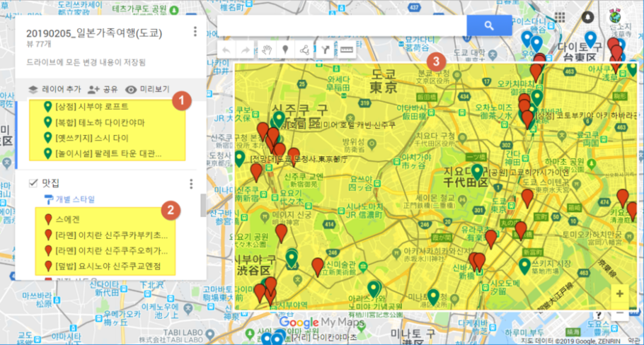This screenshot has width=644, height=345.
Task: Select the measure distance ruler tool
Action: pos(346,50)
